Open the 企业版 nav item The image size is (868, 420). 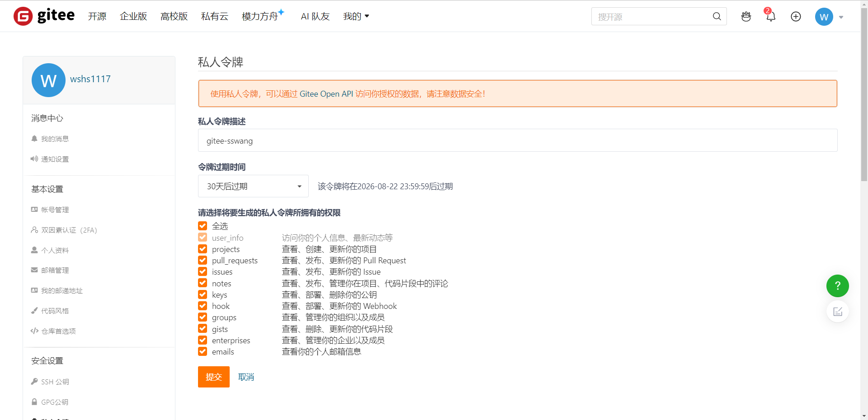click(133, 16)
